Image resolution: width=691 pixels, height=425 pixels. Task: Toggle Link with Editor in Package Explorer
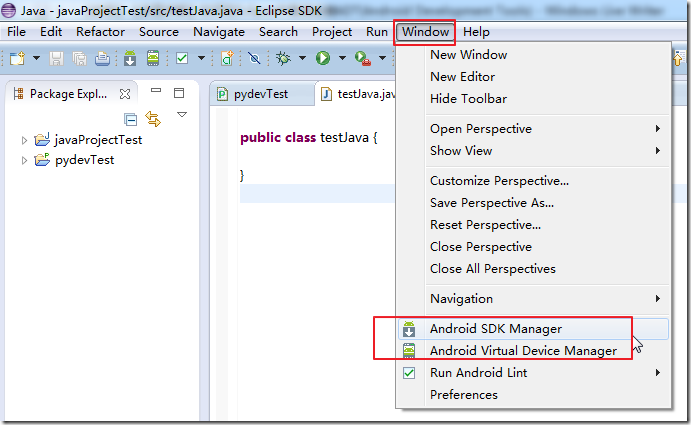pyautogui.click(x=153, y=119)
